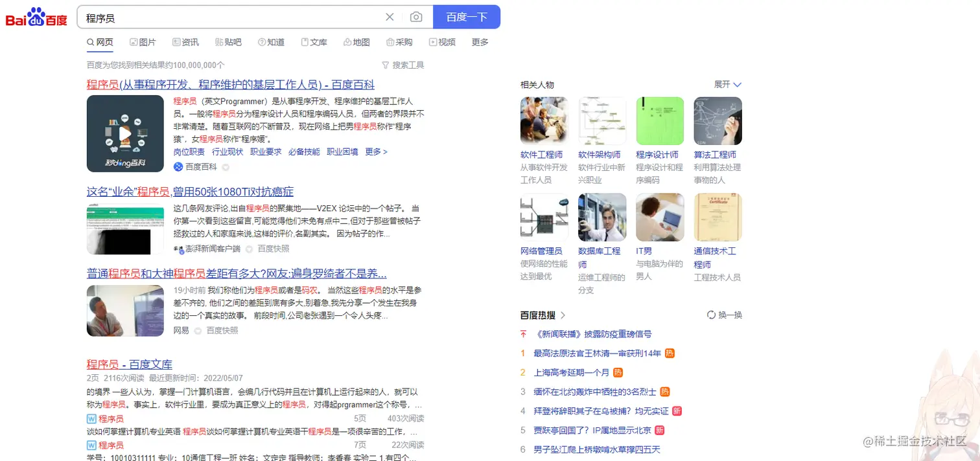This screenshot has width=980, height=461.
Task: Open 百度快照 for the 网易 result
Action: point(222,330)
